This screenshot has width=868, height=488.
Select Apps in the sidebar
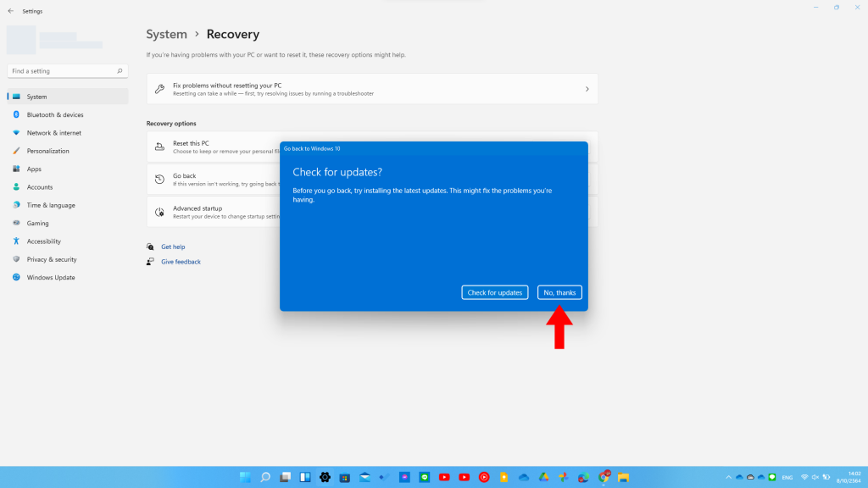[68, 169]
